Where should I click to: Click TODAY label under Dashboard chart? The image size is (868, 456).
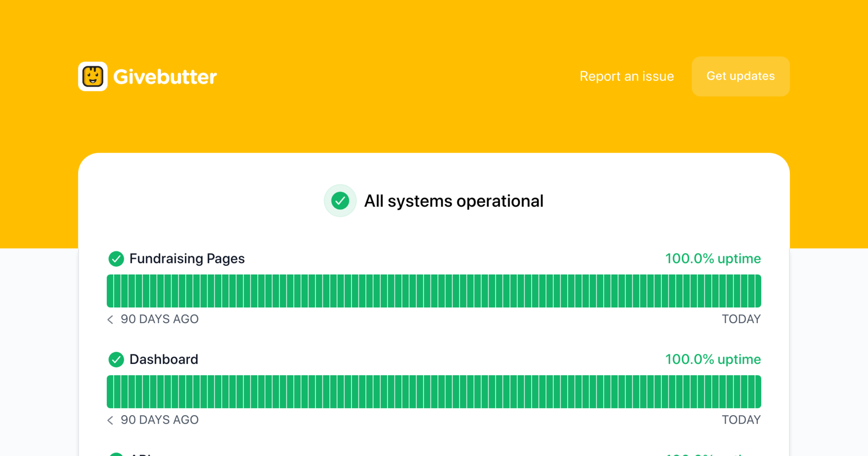point(741,420)
